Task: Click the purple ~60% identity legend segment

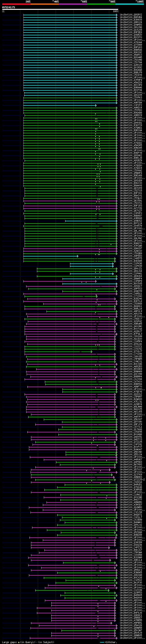Action: tap(73, 4)
